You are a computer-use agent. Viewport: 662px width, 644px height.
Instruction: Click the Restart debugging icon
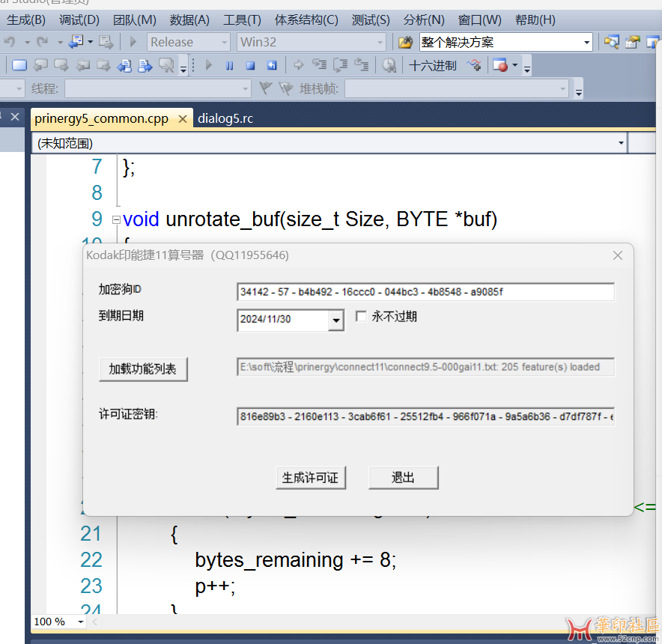click(x=272, y=65)
